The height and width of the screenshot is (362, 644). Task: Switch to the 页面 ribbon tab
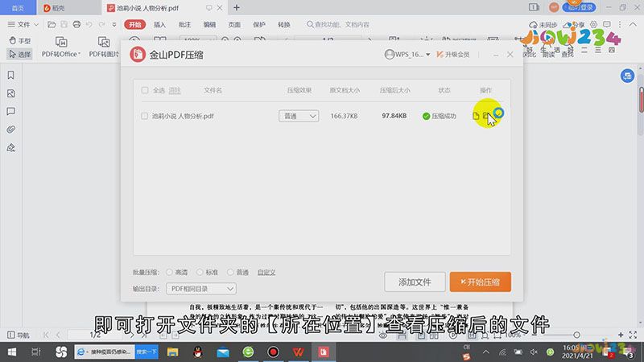pyautogui.click(x=234, y=25)
